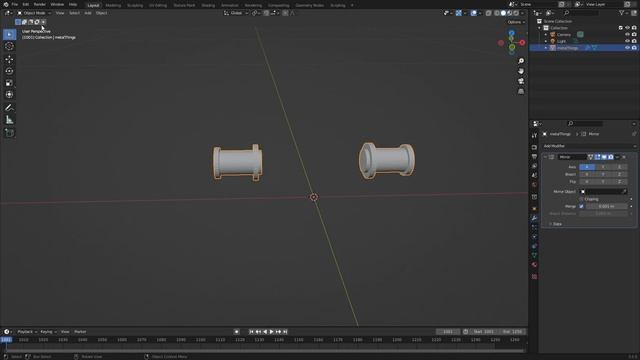This screenshot has width=640, height=360.
Task: Select the Move tool
Action: pyautogui.click(x=9, y=60)
